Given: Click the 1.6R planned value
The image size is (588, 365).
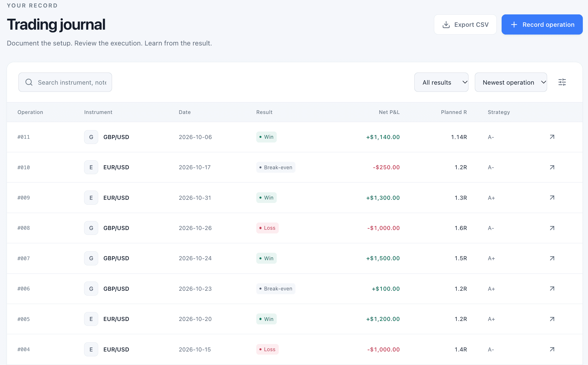Looking at the screenshot, I should click(x=461, y=228).
